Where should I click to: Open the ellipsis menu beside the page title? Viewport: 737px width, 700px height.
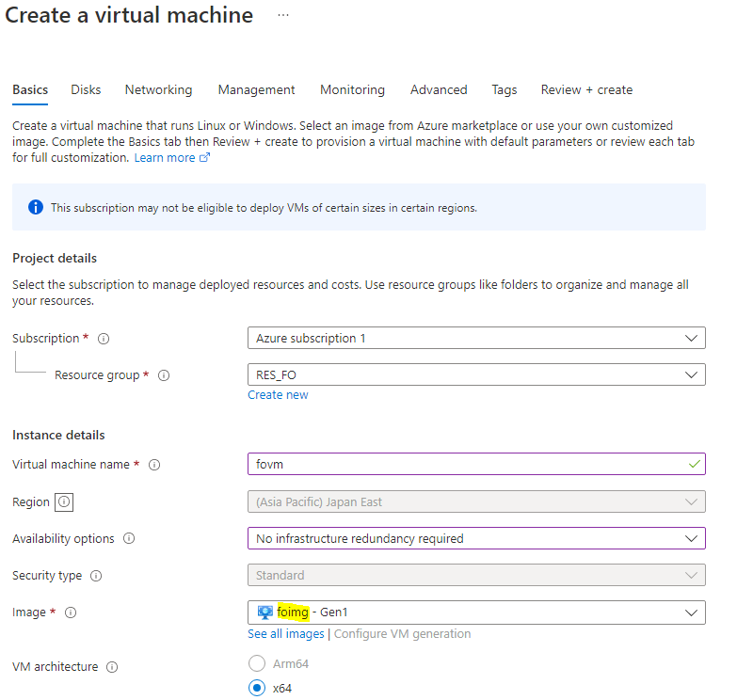tap(283, 15)
